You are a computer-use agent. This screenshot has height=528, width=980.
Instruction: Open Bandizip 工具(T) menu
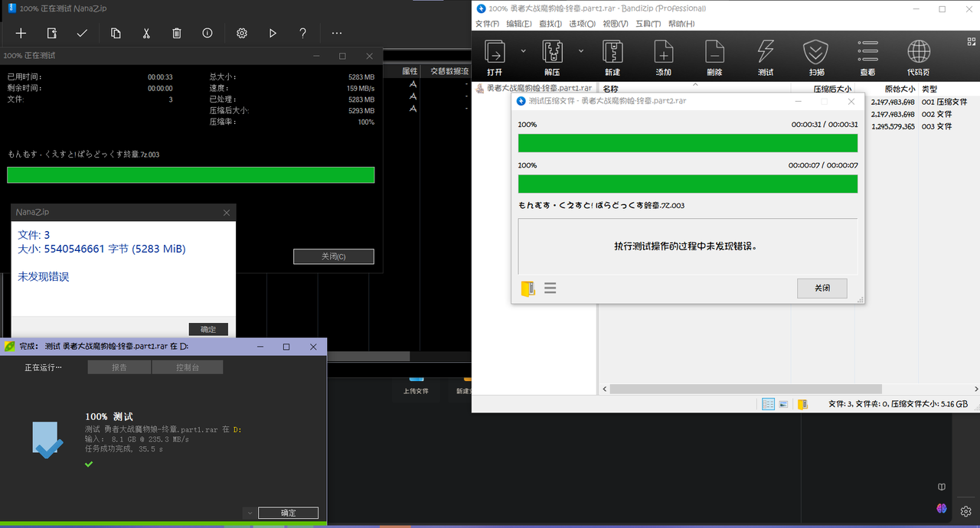click(x=648, y=24)
